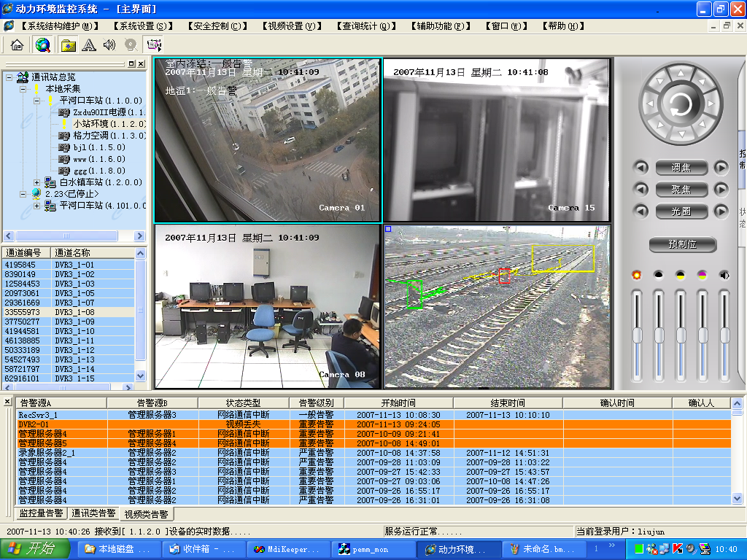Select 格力空调 (1.1.3.0) tree item
The image size is (747, 560).
109,136
